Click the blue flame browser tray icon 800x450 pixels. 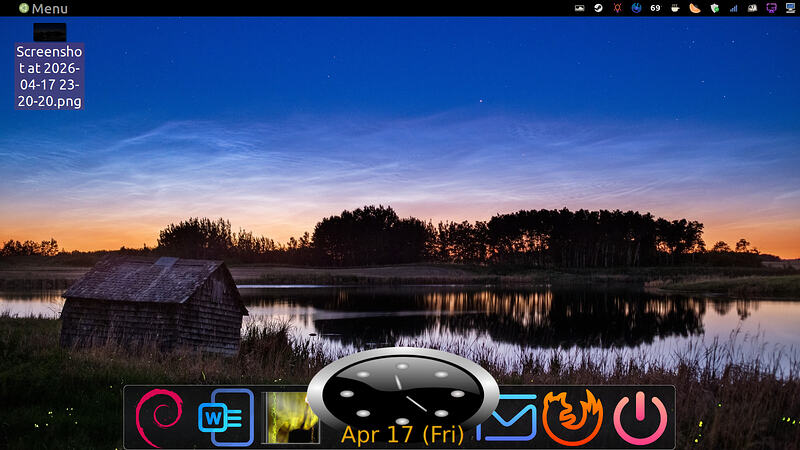click(x=636, y=8)
